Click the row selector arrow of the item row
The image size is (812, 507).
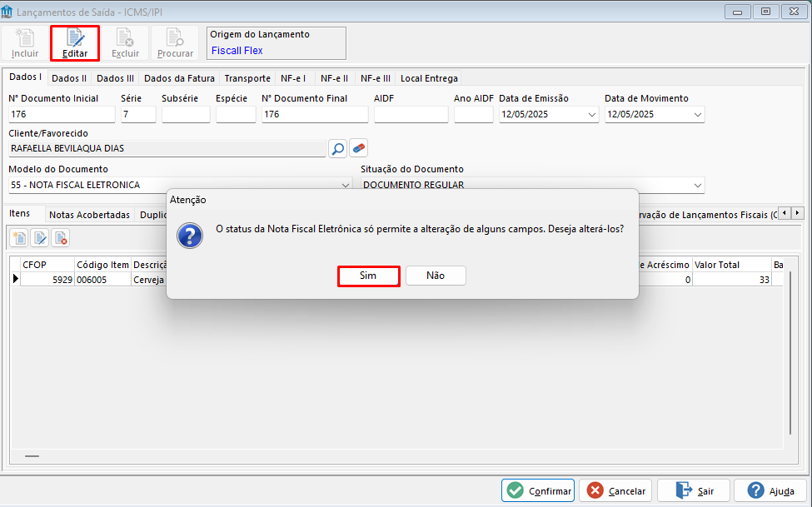(16, 279)
